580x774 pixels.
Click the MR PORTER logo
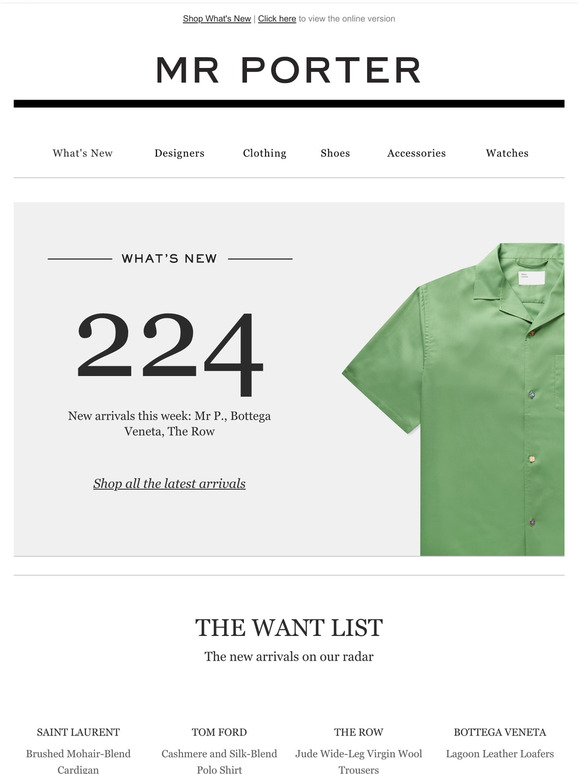289,70
